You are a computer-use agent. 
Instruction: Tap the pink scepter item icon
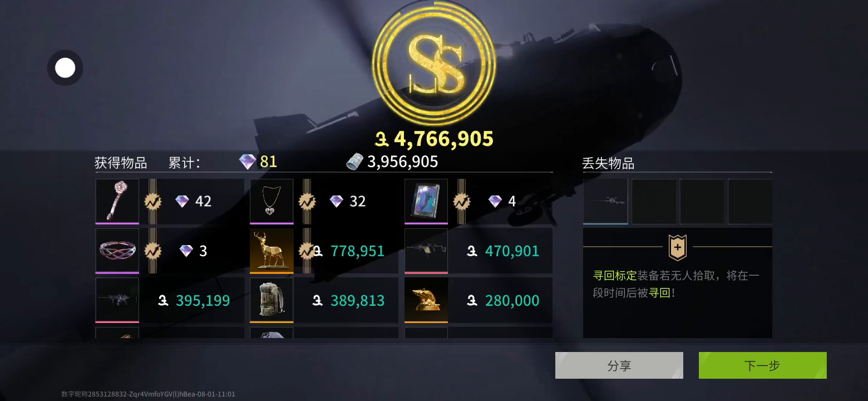[x=117, y=201]
